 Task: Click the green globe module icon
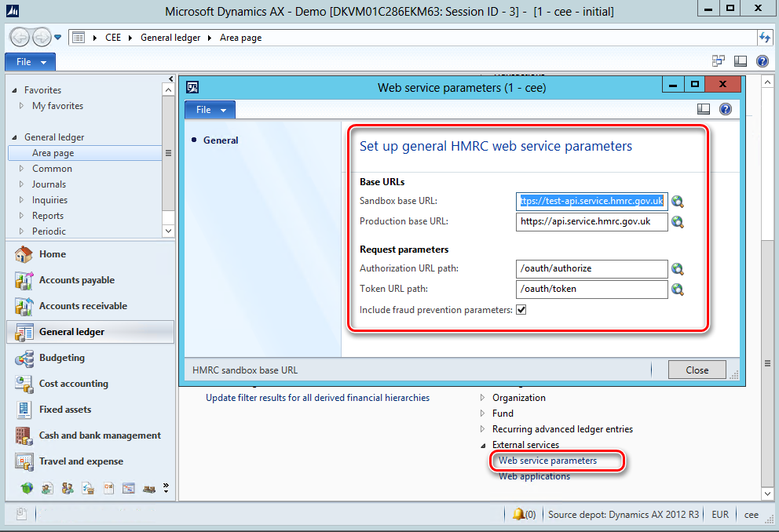click(x=27, y=488)
